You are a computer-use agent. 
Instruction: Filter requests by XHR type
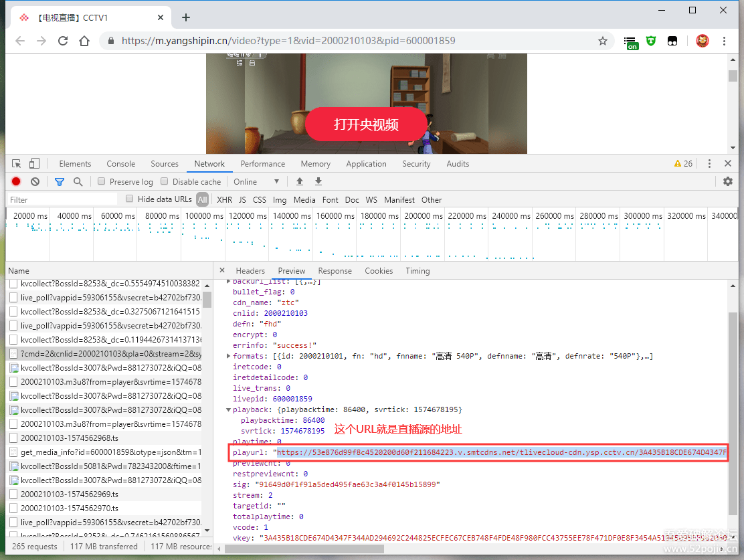224,199
